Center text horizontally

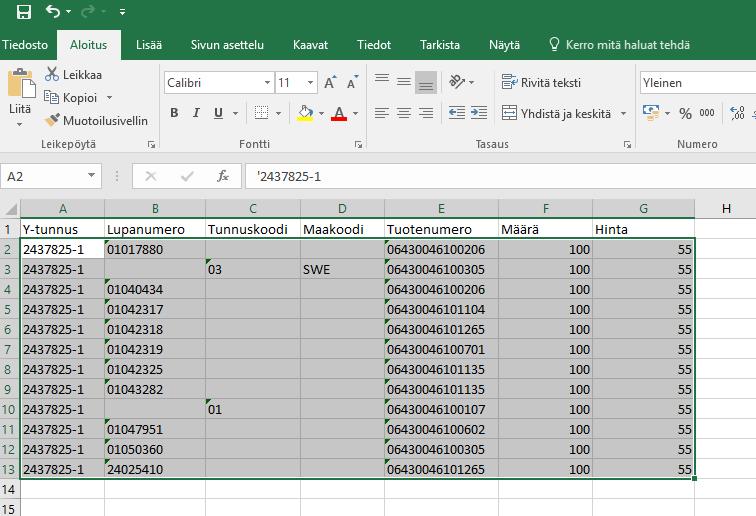(404, 113)
